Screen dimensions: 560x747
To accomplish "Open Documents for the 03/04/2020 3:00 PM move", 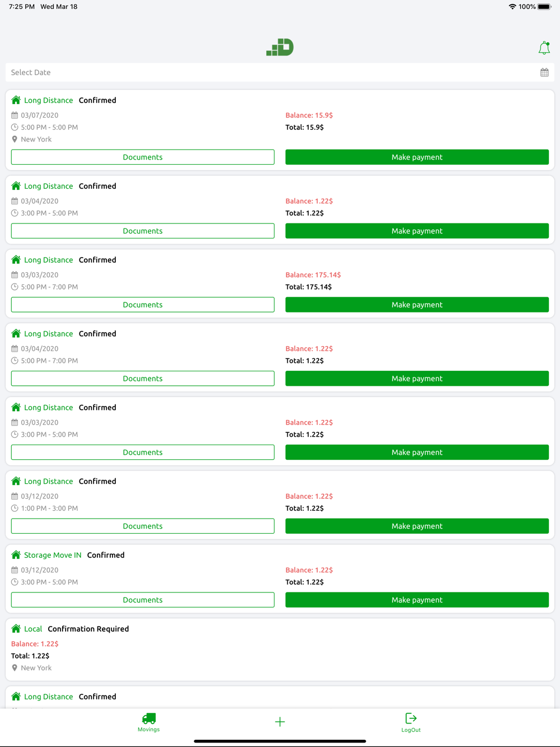I will click(143, 231).
